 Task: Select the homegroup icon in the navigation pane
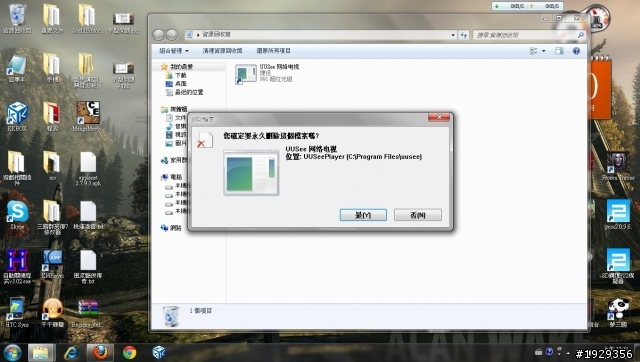coord(164,160)
